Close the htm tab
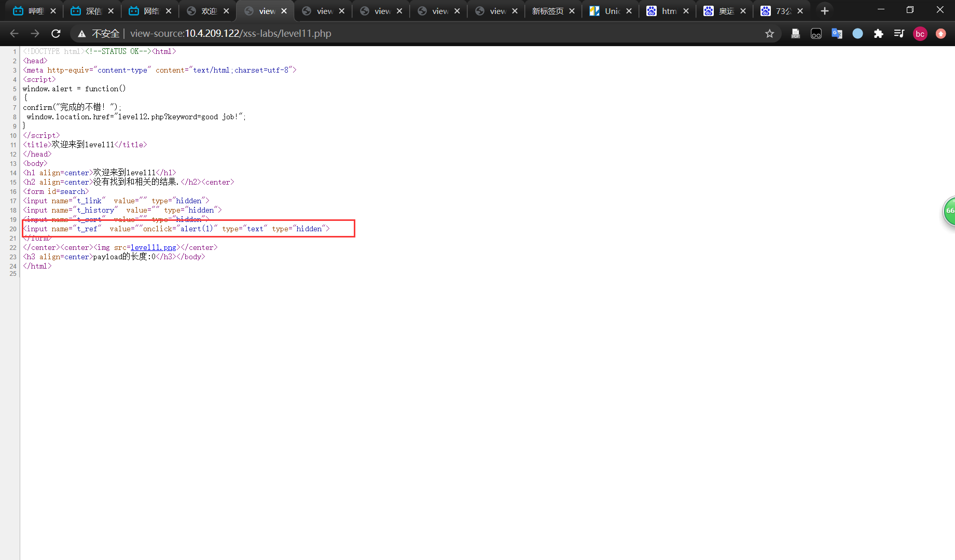The width and height of the screenshot is (955, 560). point(686,11)
